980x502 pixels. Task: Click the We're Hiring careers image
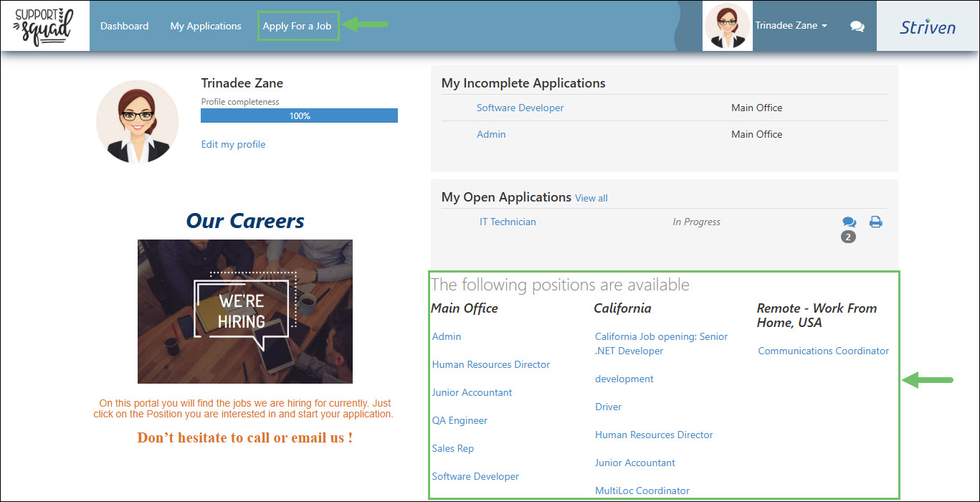click(244, 311)
